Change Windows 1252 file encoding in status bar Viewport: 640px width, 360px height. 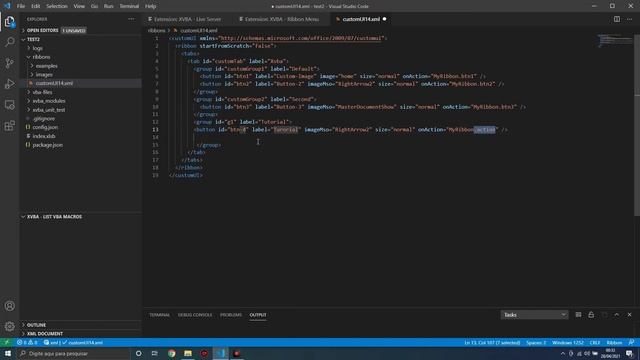(568, 342)
